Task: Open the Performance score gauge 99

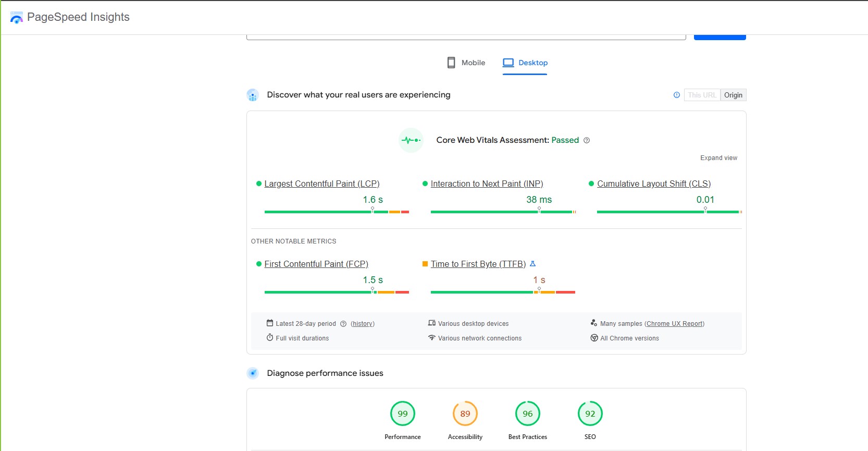Action: [403, 414]
